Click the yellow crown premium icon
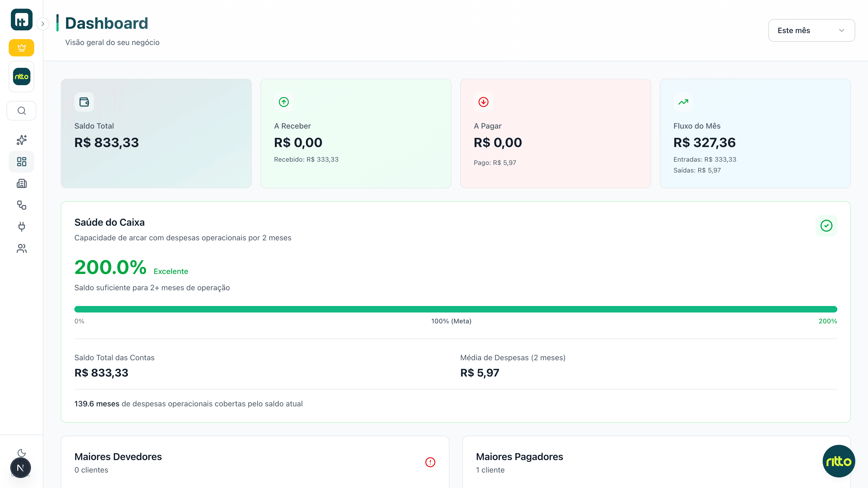The width and height of the screenshot is (868, 488). 21,47
